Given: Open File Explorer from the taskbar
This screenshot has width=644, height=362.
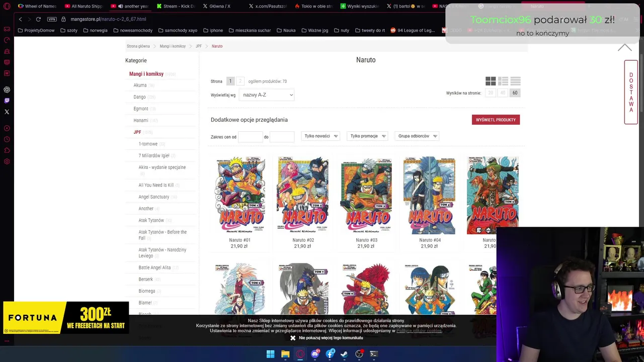Looking at the screenshot, I should pyautogui.click(x=285, y=354).
